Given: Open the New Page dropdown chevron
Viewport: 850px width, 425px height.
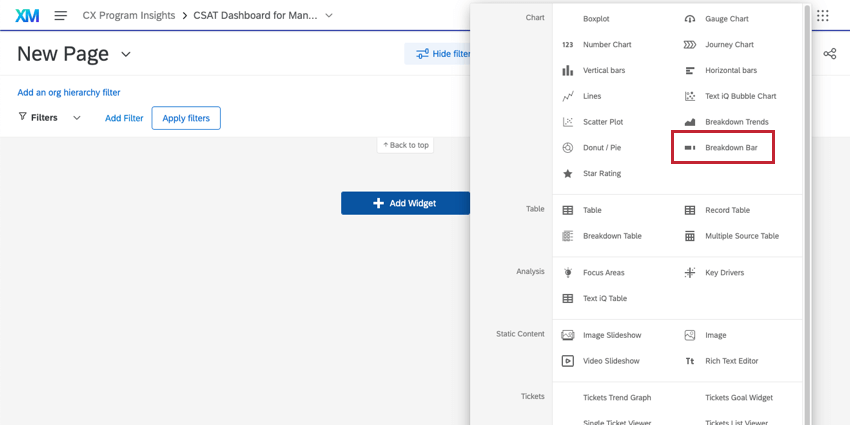Looking at the screenshot, I should click(x=126, y=54).
